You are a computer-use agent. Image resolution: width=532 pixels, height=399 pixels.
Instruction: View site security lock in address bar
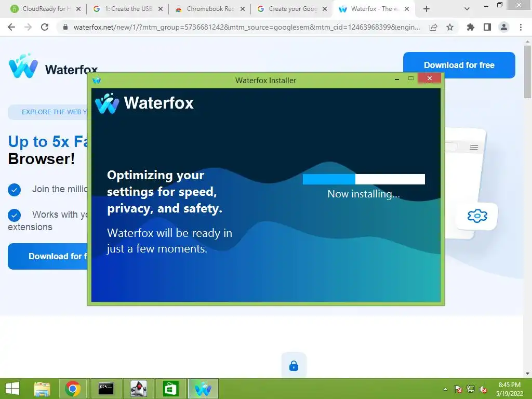pos(65,27)
